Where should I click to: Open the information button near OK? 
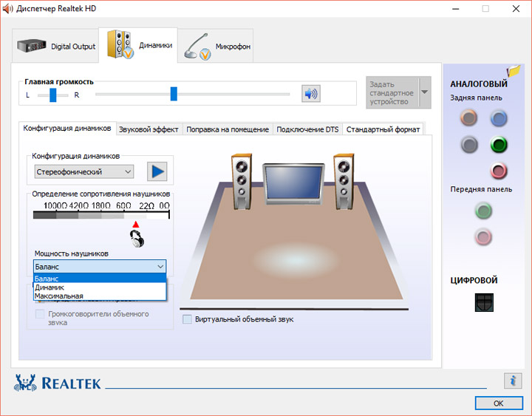click(x=513, y=381)
